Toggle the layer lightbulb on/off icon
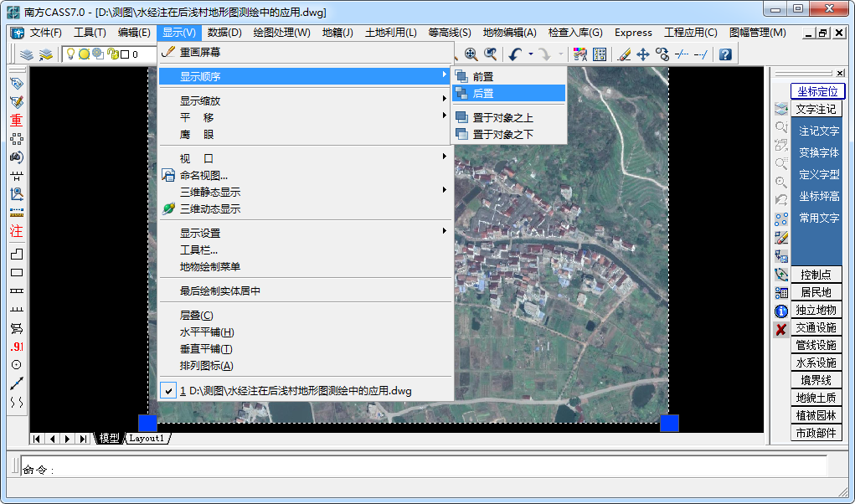This screenshot has width=855, height=504. (71, 54)
